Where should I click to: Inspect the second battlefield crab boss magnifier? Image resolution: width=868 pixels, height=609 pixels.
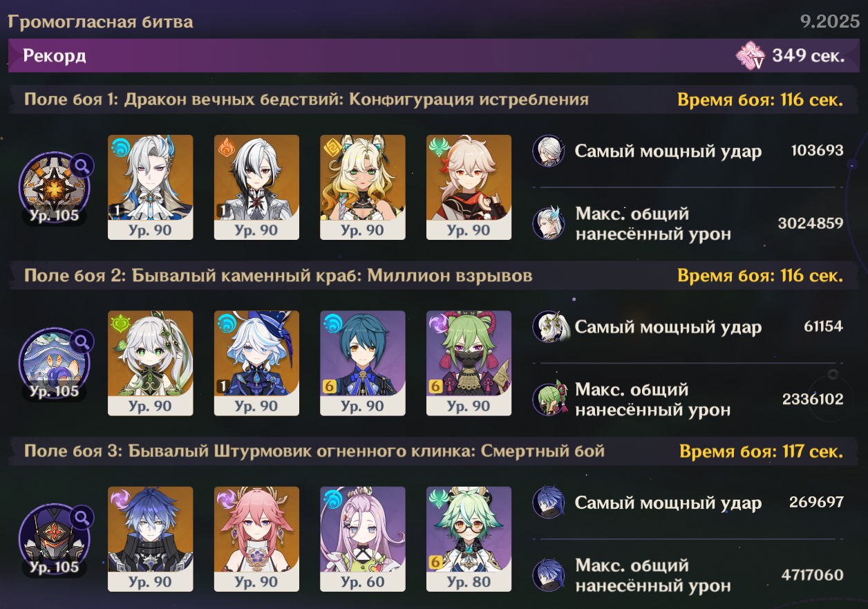pyautogui.click(x=83, y=341)
